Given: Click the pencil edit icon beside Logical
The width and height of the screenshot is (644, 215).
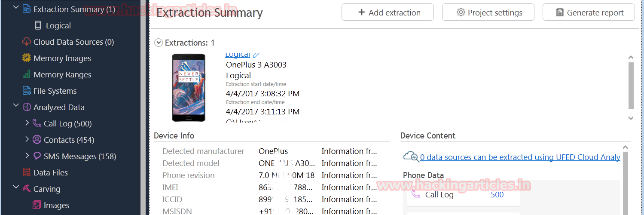Looking at the screenshot, I should tap(256, 55).
